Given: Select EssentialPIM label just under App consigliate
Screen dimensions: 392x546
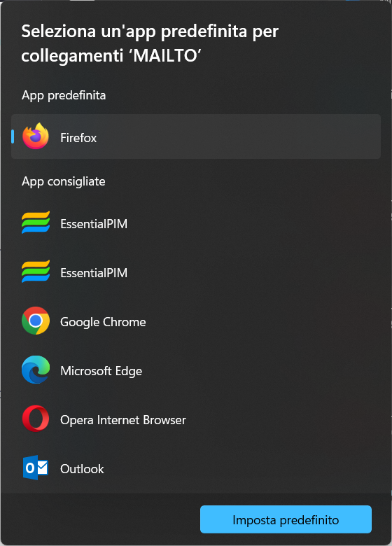Looking at the screenshot, I should coord(94,223).
